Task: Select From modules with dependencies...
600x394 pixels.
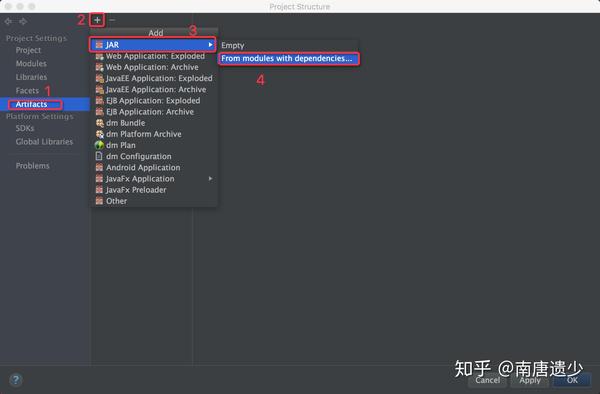Action: (289, 59)
